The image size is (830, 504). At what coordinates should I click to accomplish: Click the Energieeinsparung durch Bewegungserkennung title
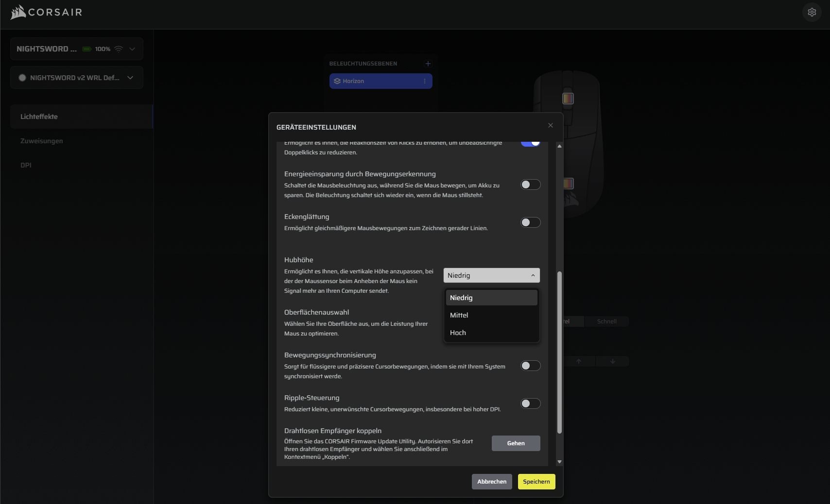(x=360, y=174)
